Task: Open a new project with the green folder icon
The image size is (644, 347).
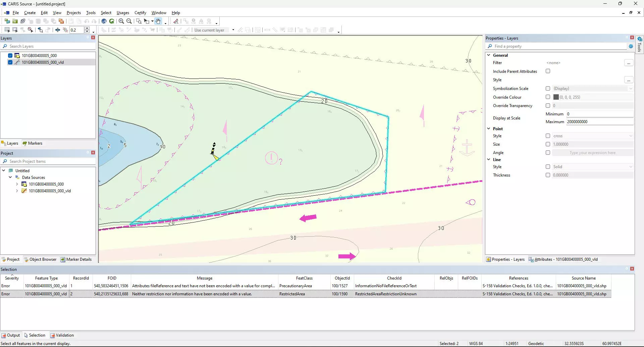Action: [15, 21]
